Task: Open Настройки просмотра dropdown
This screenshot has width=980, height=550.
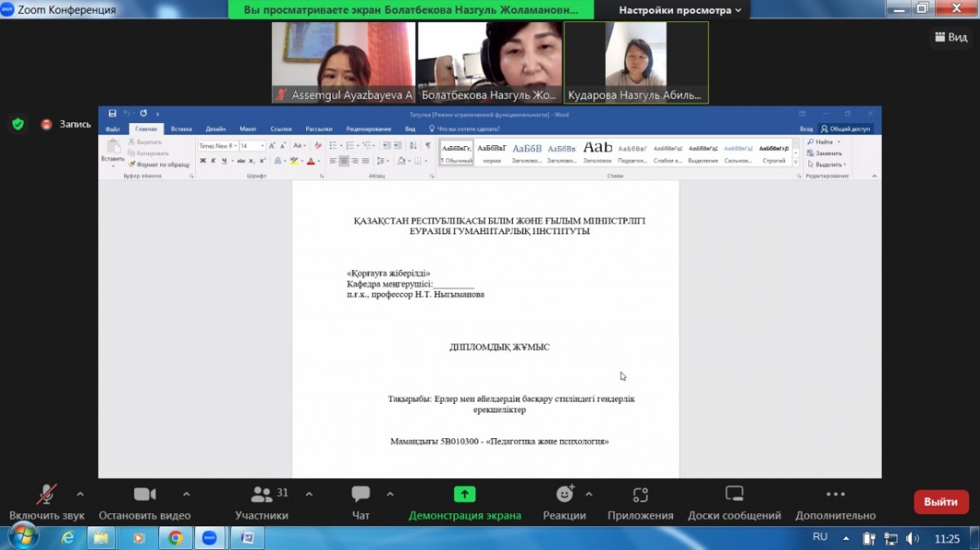Action: (x=679, y=11)
